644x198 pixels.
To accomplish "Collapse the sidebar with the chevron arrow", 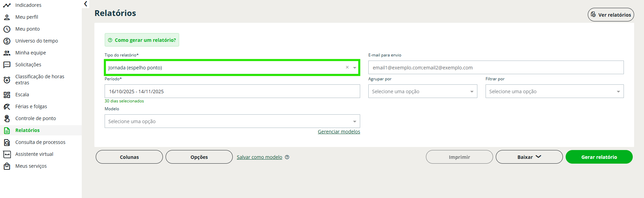I will tap(86, 4).
